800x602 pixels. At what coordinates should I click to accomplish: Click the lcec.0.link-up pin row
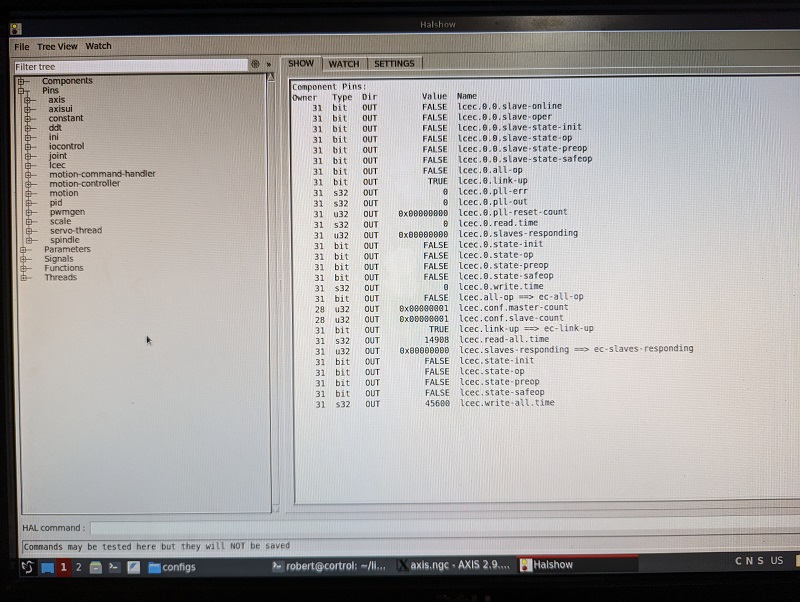coord(421,181)
